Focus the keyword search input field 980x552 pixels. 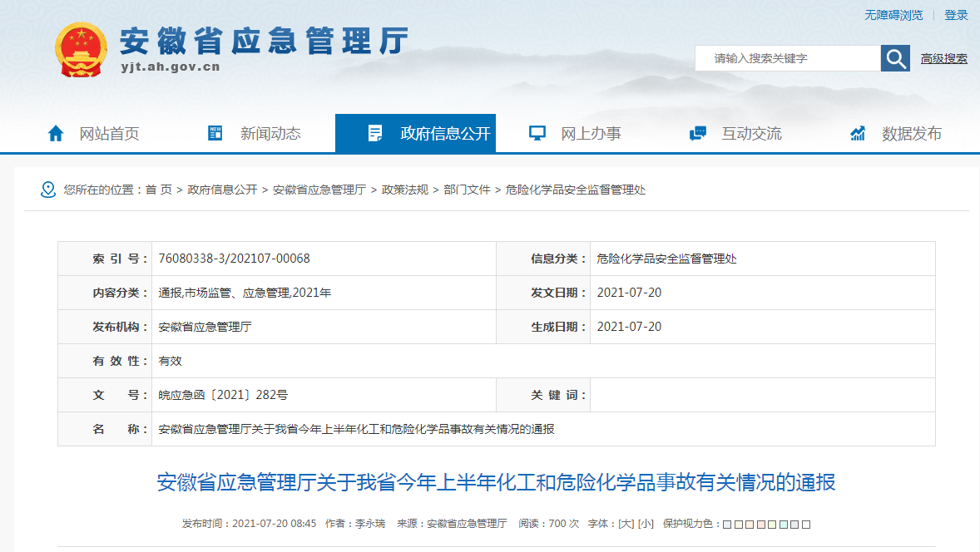(x=787, y=58)
